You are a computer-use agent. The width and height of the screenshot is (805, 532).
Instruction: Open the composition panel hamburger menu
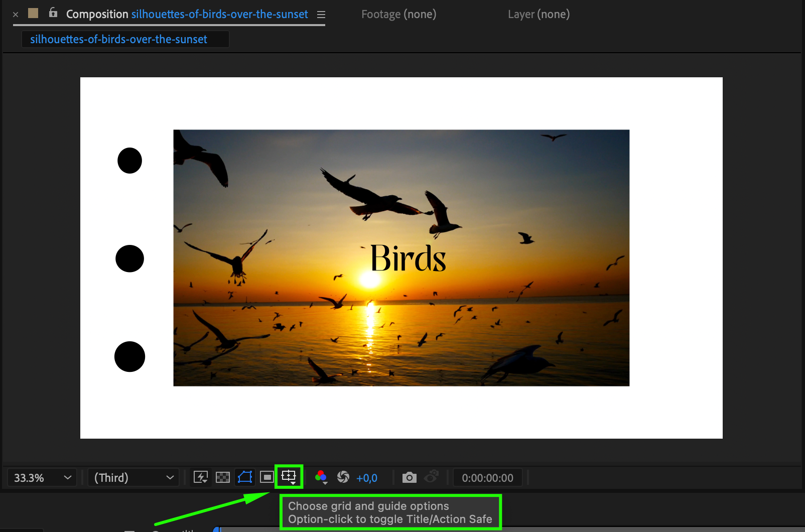click(x=321, y=15)
